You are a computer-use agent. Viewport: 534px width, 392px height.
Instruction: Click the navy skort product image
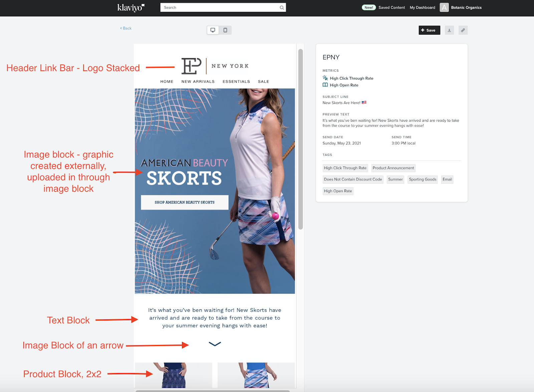point(174,375)
